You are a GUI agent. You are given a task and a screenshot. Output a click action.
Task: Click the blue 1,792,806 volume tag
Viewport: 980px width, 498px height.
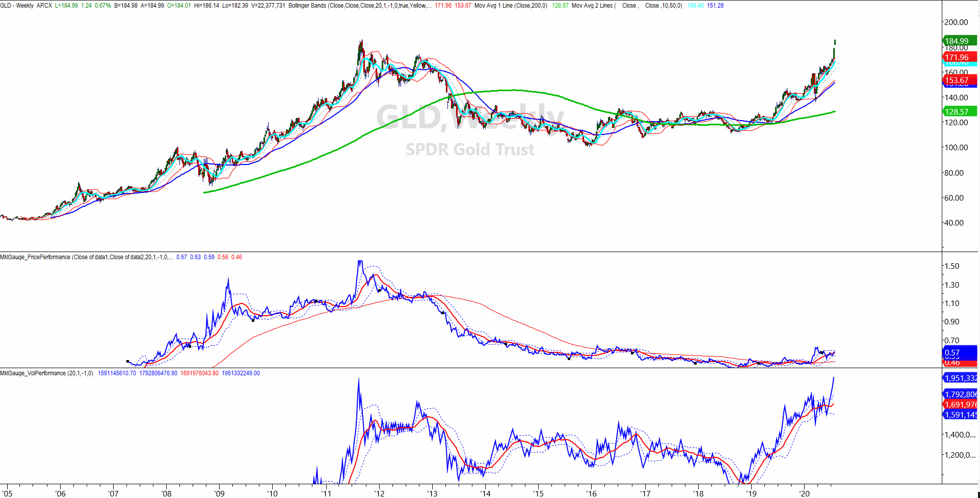point(960,394)
